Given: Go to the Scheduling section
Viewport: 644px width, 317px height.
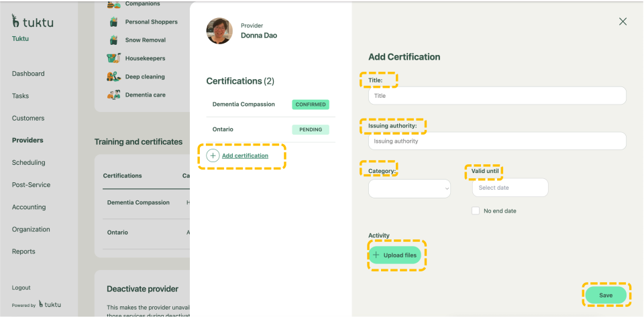Looking at the screenshot, I should pyautogui.click(x=29, y=163).
